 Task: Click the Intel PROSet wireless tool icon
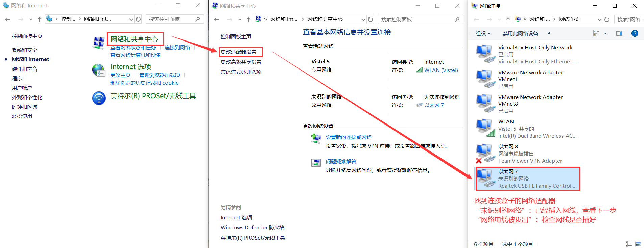tap(99, 98)
